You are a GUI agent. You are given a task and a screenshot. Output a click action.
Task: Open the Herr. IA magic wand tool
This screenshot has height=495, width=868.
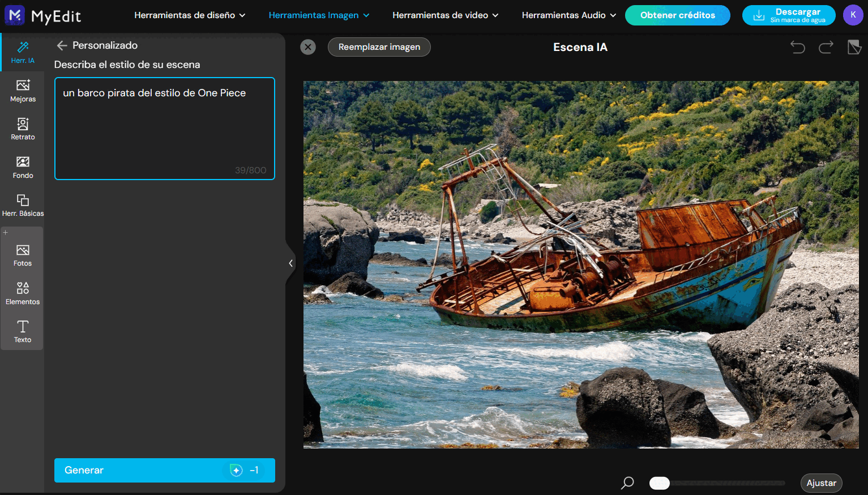[23, 52]
